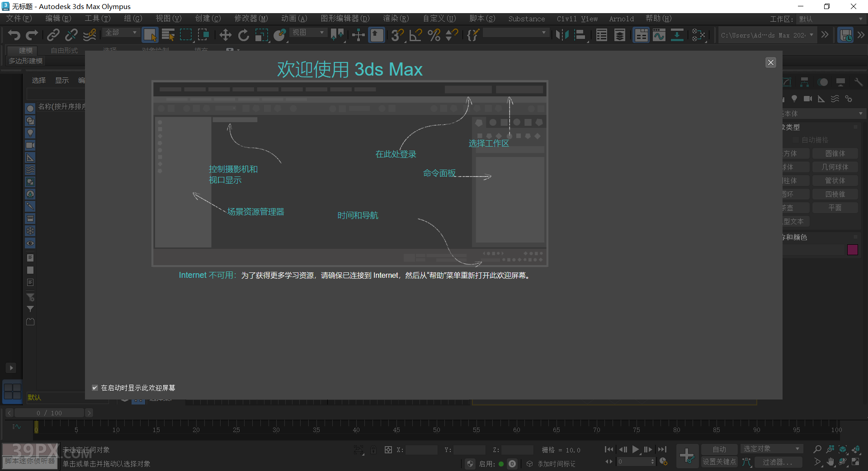Viewport: 868px width, 471px height.
Task: Click the X coordinate input field
Action: (x=421, y=450)
